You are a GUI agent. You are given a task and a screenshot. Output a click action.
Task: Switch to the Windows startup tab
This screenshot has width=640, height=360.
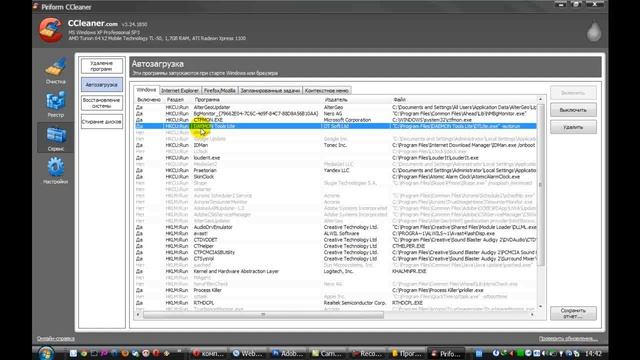coord(146,90)
